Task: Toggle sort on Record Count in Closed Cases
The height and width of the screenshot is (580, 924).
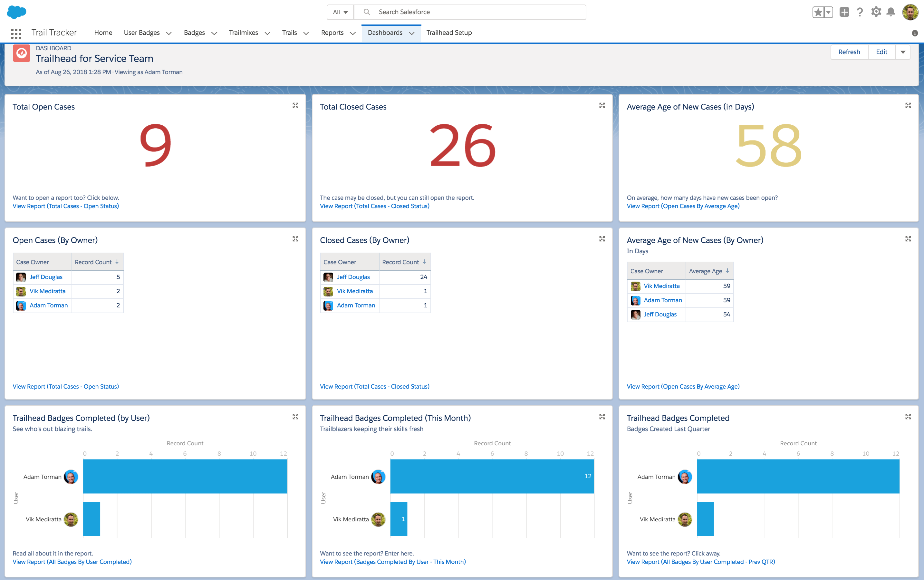Action: click(404, 262)
